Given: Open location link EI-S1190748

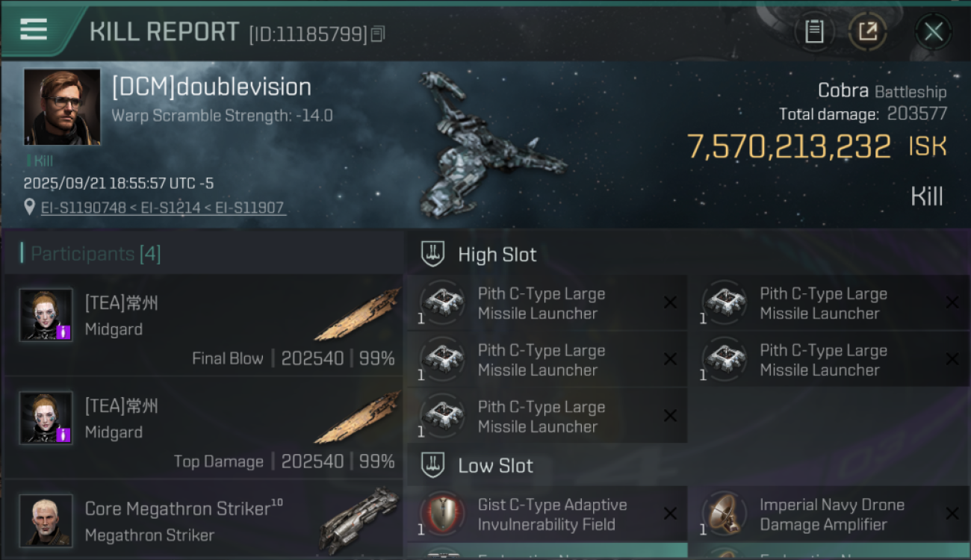Looking at the screenshot, I should (83, 208).
